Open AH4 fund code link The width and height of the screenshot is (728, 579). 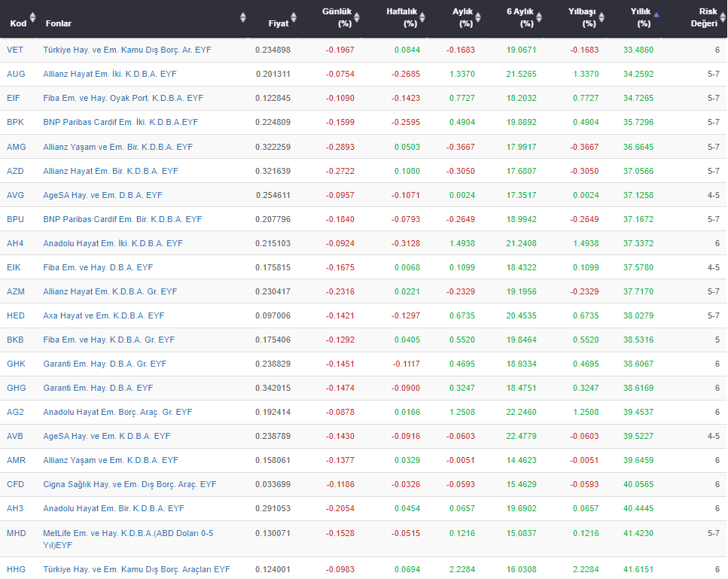(x=15, y=243)
